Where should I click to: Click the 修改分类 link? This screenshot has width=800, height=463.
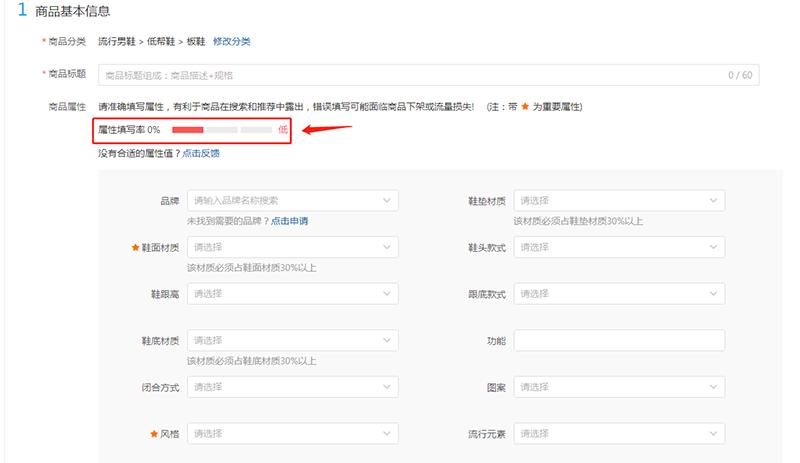(x=231, y=41)
